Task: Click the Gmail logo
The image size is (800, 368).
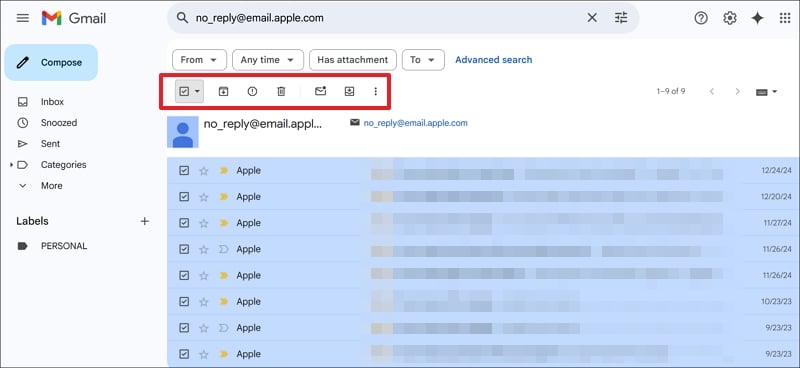Action: click(x=73, y=18)
